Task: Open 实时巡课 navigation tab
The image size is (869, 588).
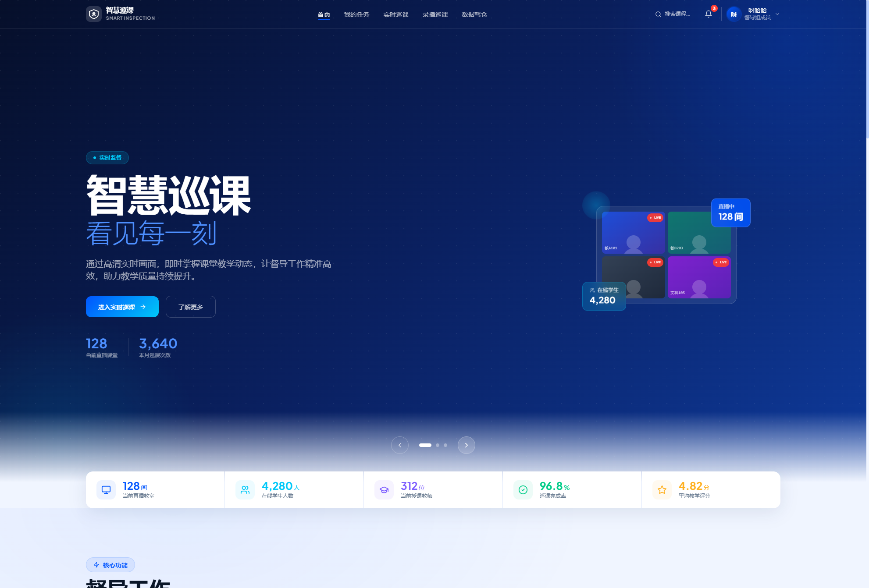Action: click(395, 14)
